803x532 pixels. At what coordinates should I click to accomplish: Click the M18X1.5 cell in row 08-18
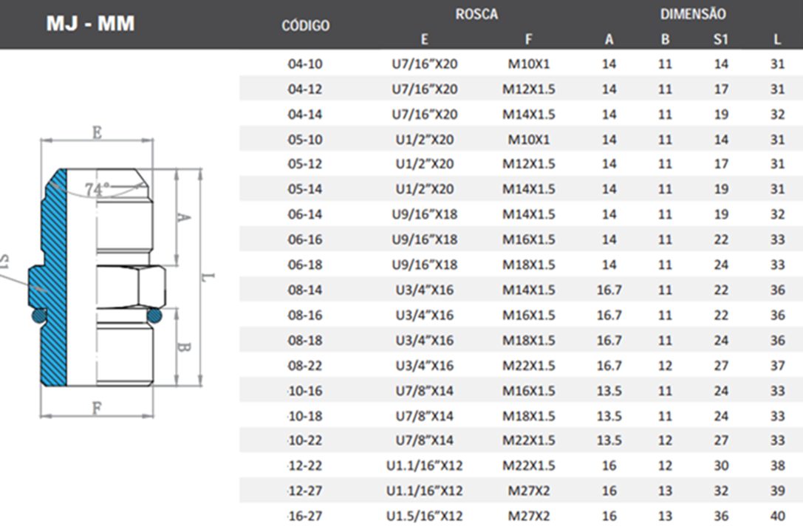(529, 341)
